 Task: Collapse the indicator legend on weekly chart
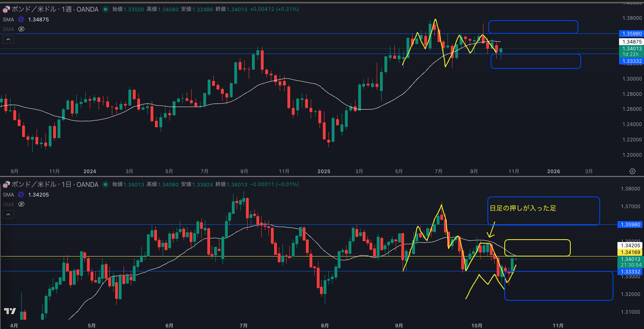tap(8, 39)
